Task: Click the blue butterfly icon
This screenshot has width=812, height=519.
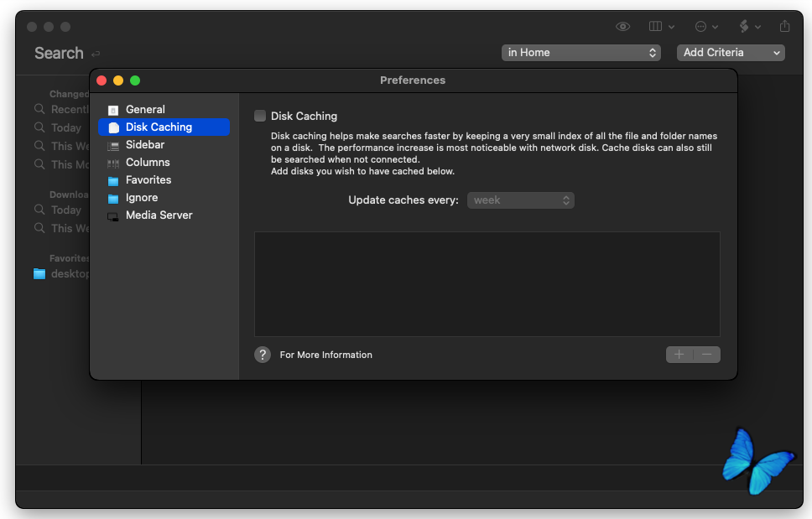Action: pos(757,462)
